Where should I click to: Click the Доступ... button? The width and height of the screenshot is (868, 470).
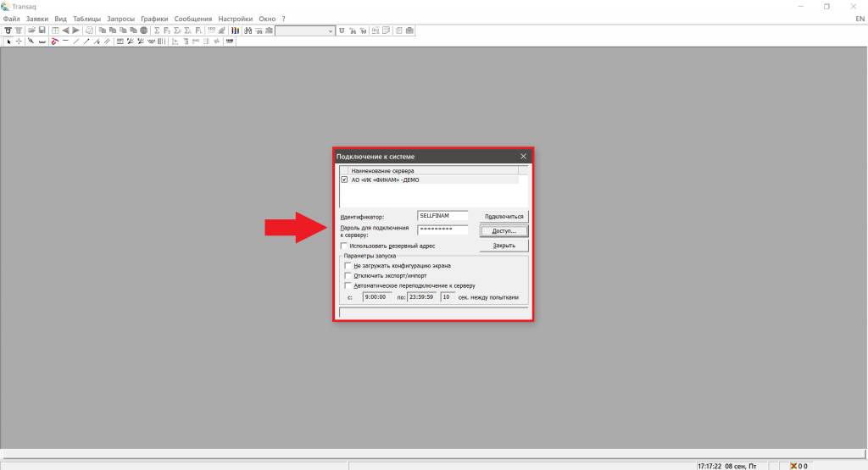(x=504, y=230)
